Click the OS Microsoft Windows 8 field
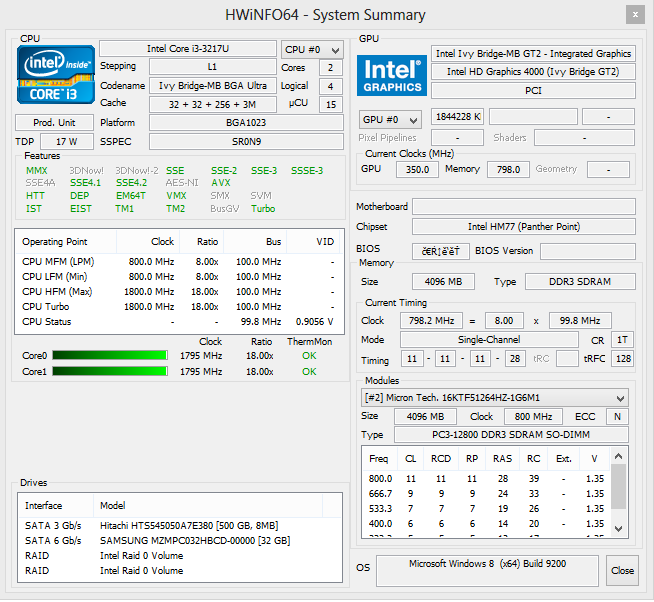The width and height of the screenshot is (654, 602). (487, 570)
